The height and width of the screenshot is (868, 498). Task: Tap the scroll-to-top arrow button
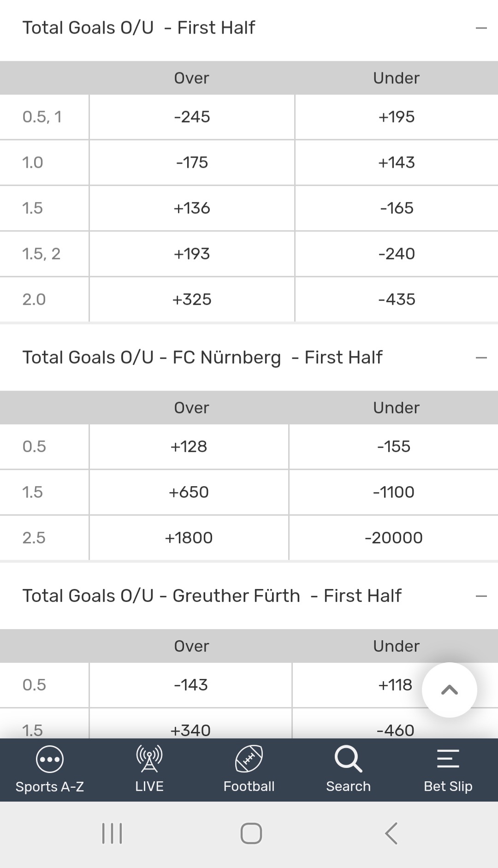[x=450, y=690]
